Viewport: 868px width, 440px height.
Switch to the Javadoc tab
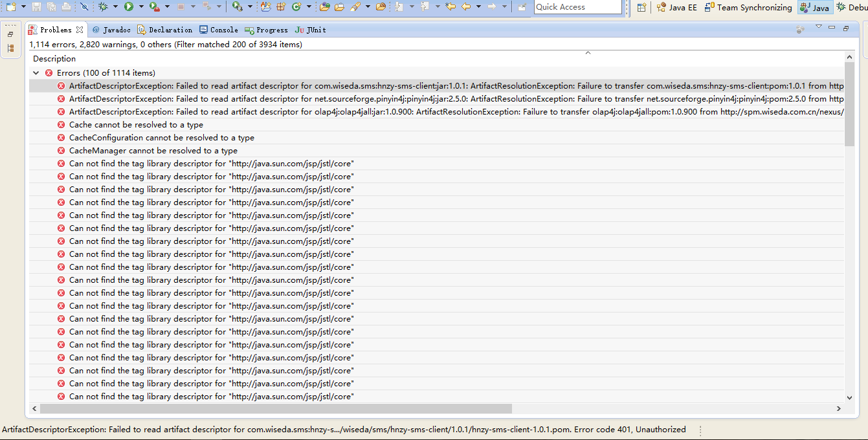pyautogui.click(x=111, y=30)
